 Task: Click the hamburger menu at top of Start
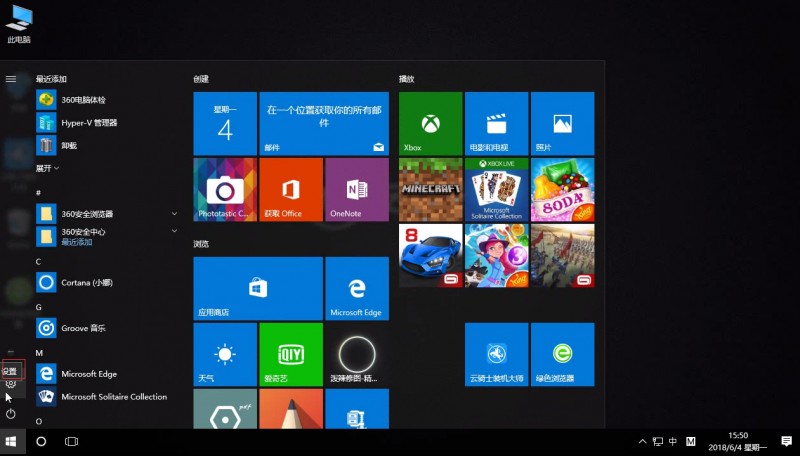[x=11, y=79]
